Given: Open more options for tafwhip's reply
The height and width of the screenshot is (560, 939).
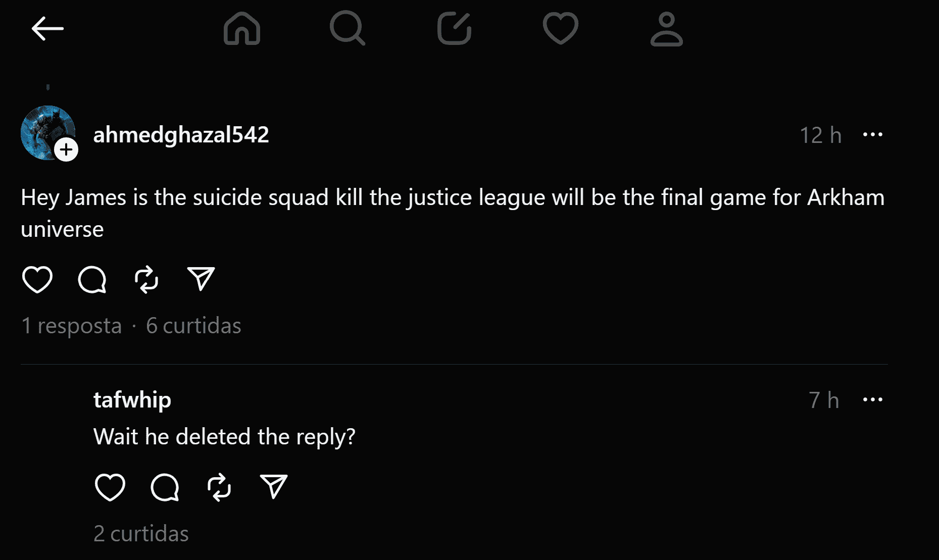Looking at the screenshot, I should pyautogui.click(x=872, y=400).
